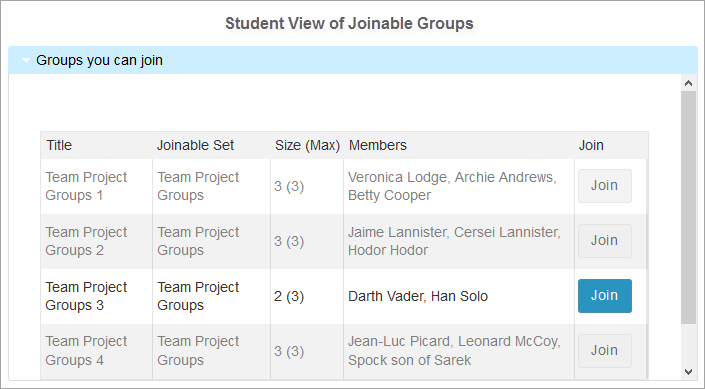Click the Join button for Team Project Groups 1
Viewport: 705px width, 389px height.
605,186
